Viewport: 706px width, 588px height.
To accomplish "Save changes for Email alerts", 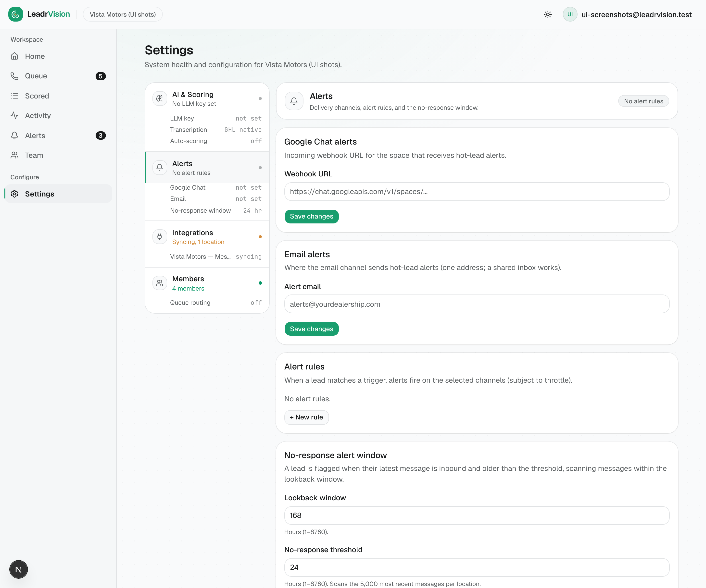I will [x=311, y=329].
